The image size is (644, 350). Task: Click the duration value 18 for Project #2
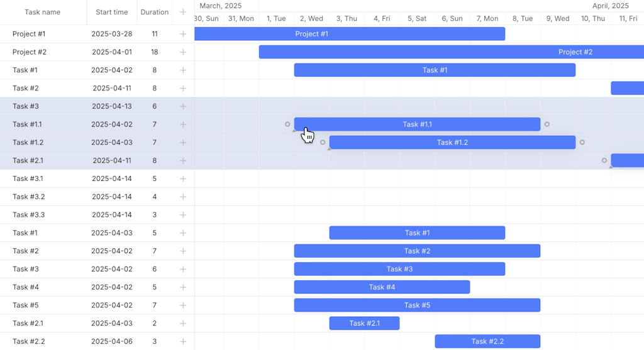click(155, 52)
